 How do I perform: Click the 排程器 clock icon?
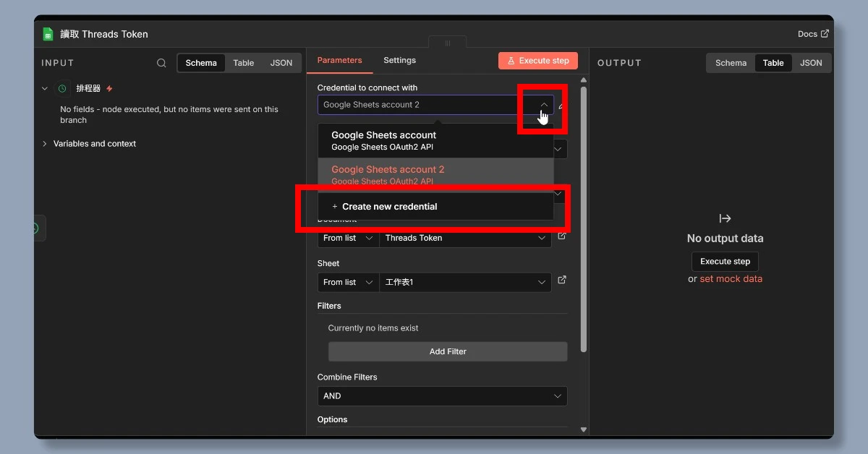(x=62, y=88)
